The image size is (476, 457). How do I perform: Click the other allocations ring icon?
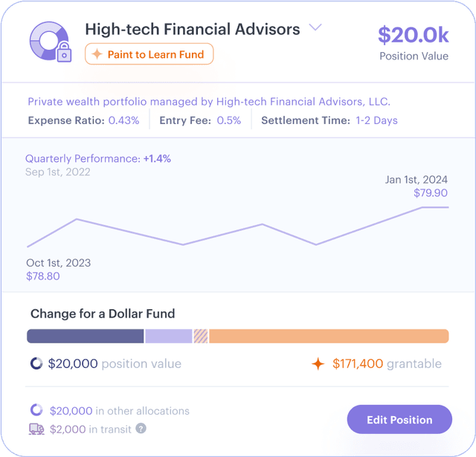pyautogui.click(x=36, y=410)
